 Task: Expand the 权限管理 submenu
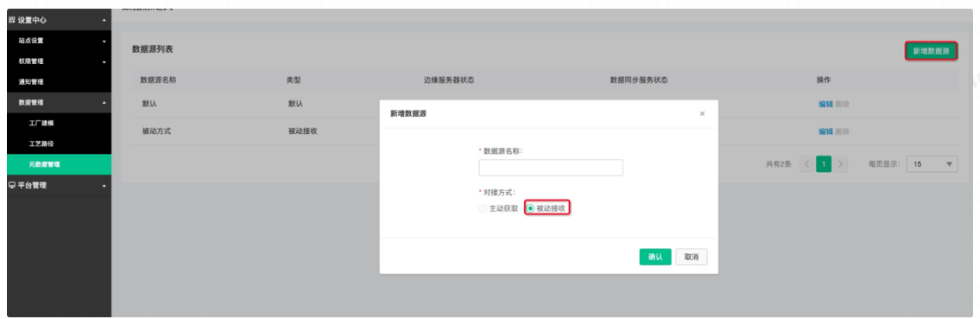104,62
